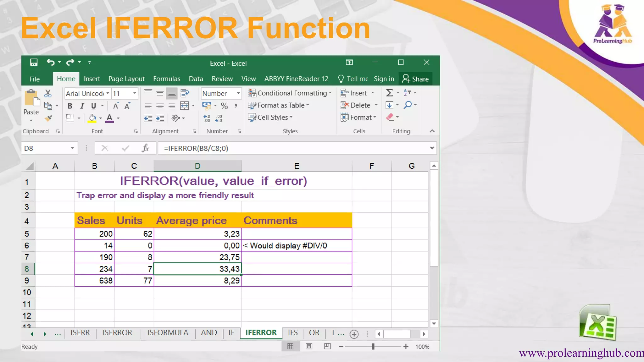Click the Wrap Text icon

click(185, 93)
